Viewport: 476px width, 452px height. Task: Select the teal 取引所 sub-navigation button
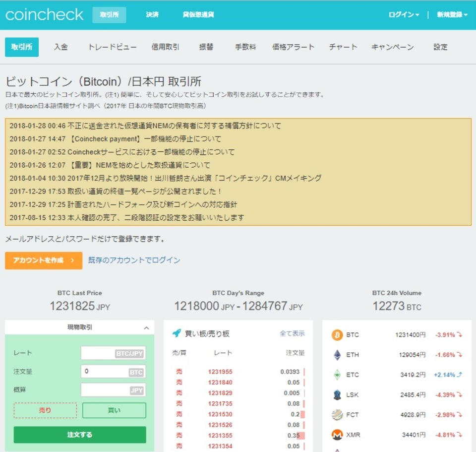point(22,47)
